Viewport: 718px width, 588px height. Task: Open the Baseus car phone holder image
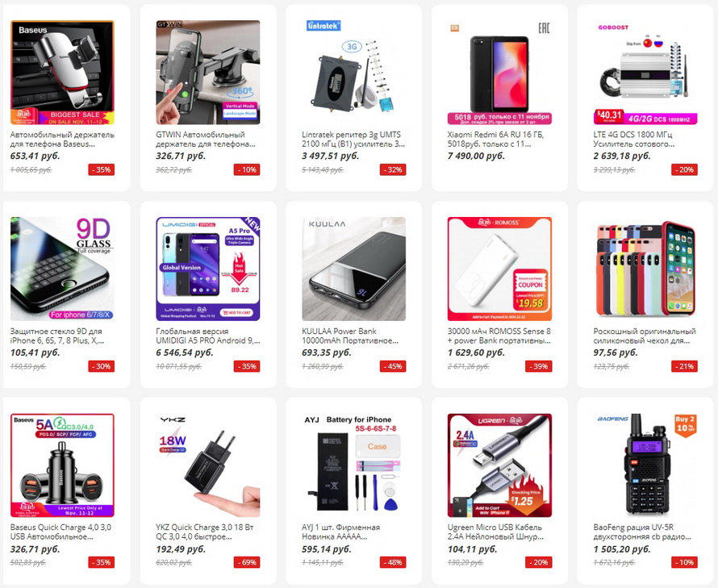click(x=62, y=73)
